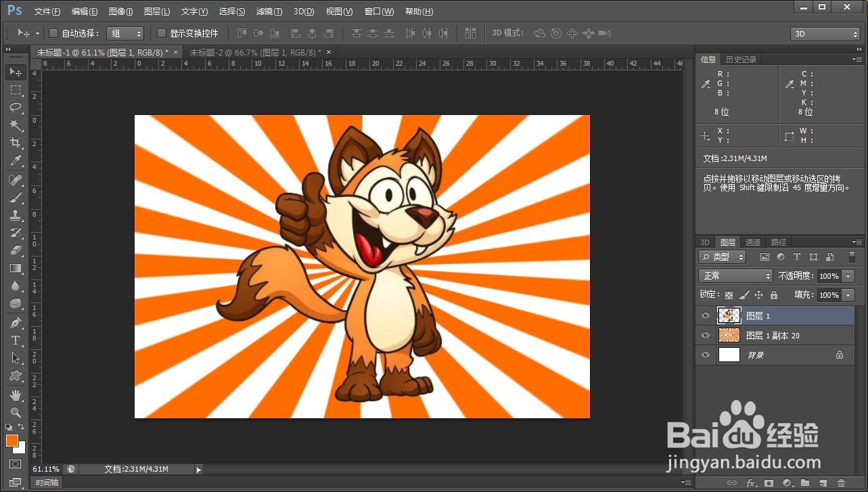
Task: Switch to the 历史记录 tab
Action: 741,60
